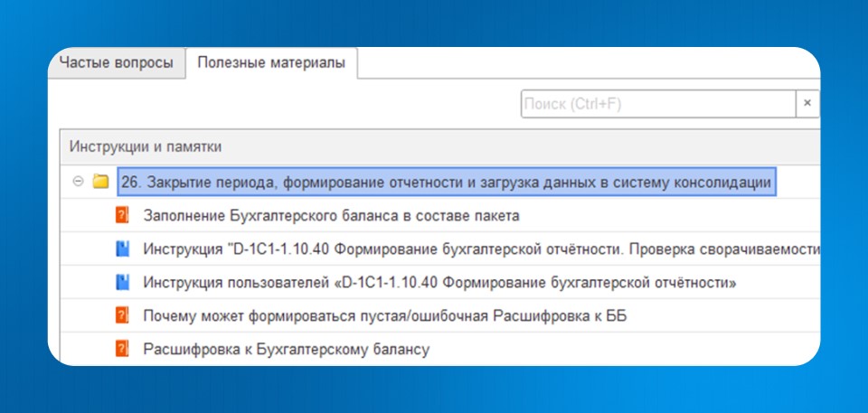This screenshot has height=413, width=868.
Task: Clear the search field with the × button
Action: pos(807,104)
